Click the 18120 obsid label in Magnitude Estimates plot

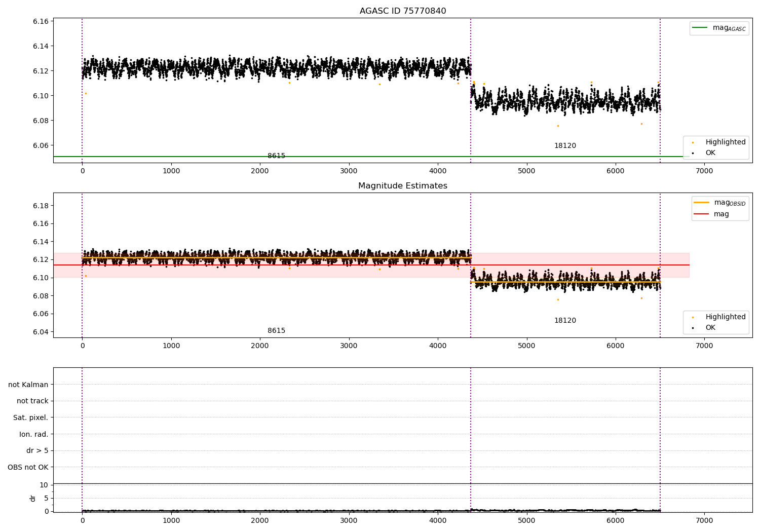pos(565,321)
